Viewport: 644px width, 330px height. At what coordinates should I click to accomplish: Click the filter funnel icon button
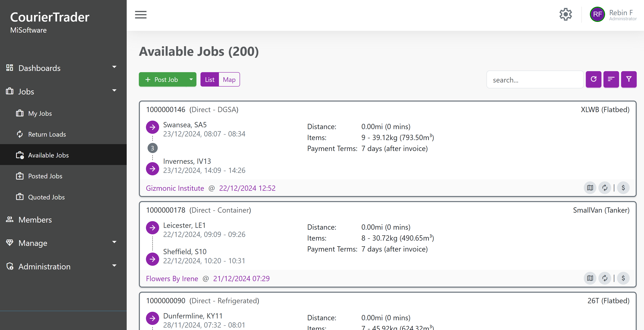click(x=629, y=79)
